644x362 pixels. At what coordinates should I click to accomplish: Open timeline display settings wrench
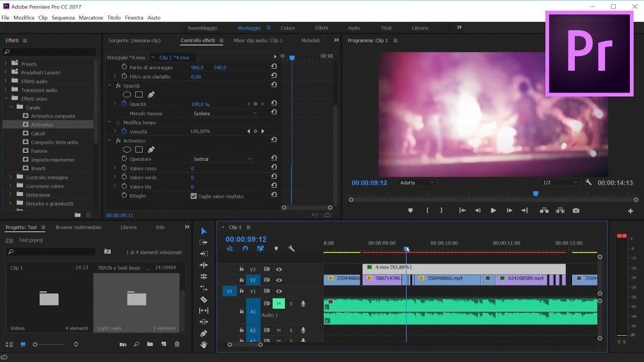point(291,248)
